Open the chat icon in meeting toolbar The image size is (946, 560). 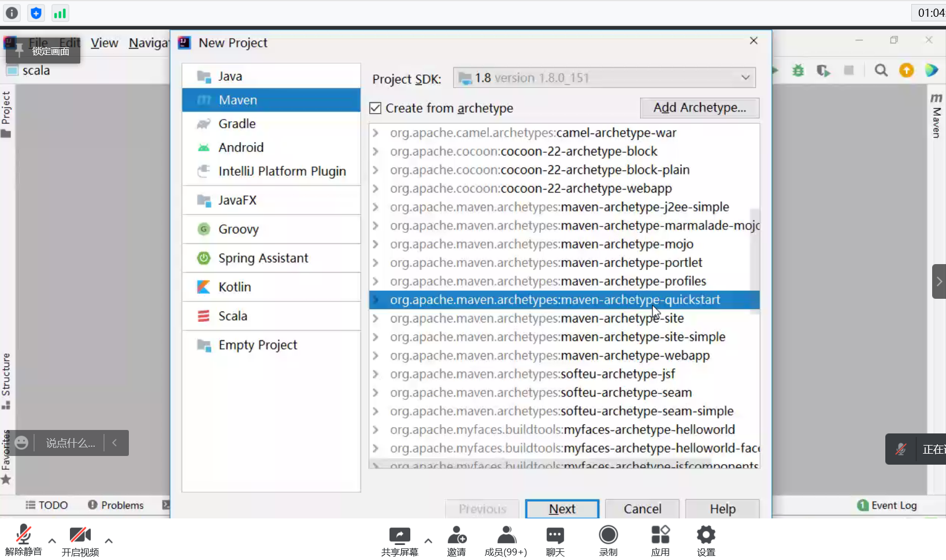pos(555,540)
